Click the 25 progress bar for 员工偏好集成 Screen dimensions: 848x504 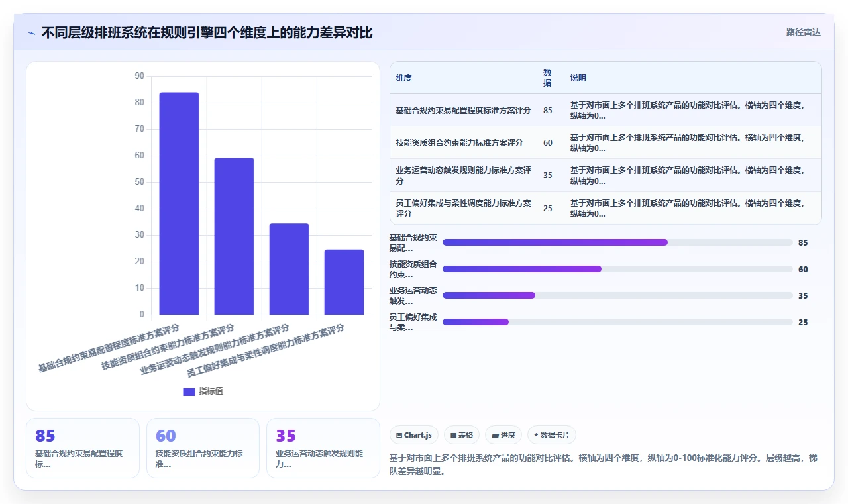point(617,322)
